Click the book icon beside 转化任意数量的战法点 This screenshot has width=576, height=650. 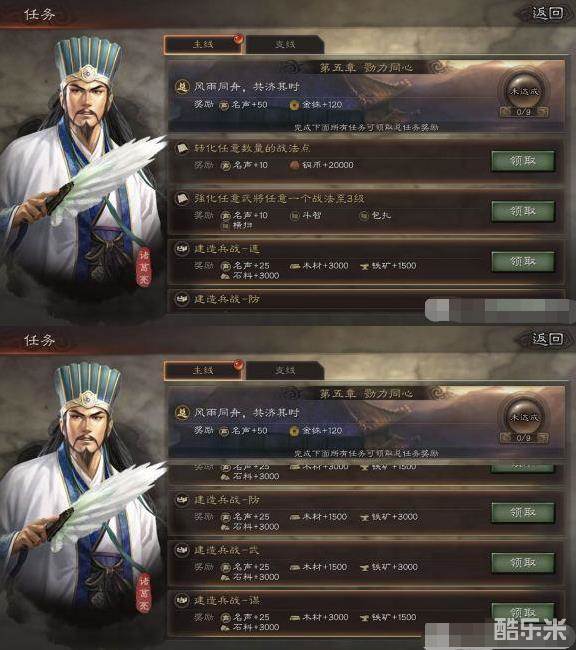point(182,148)
